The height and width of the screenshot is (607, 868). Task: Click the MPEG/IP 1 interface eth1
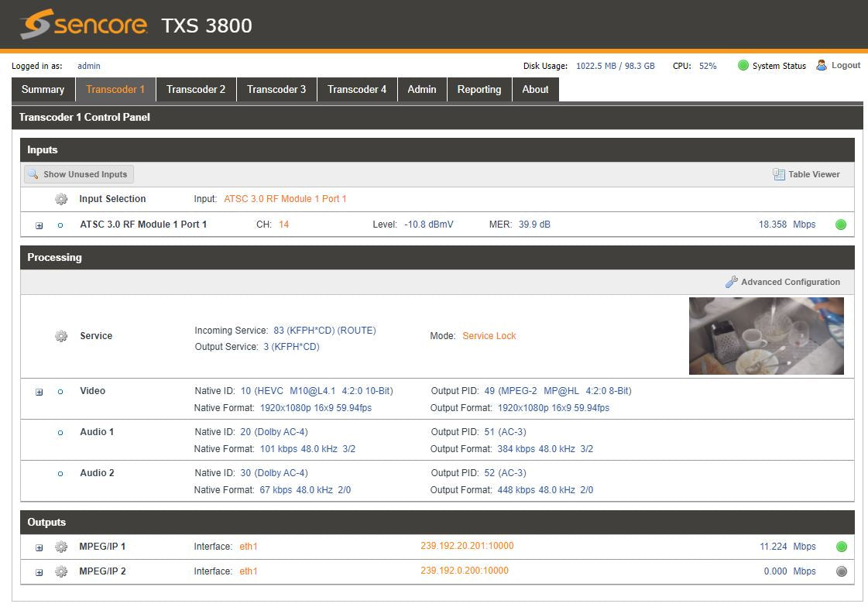[248, 547]
